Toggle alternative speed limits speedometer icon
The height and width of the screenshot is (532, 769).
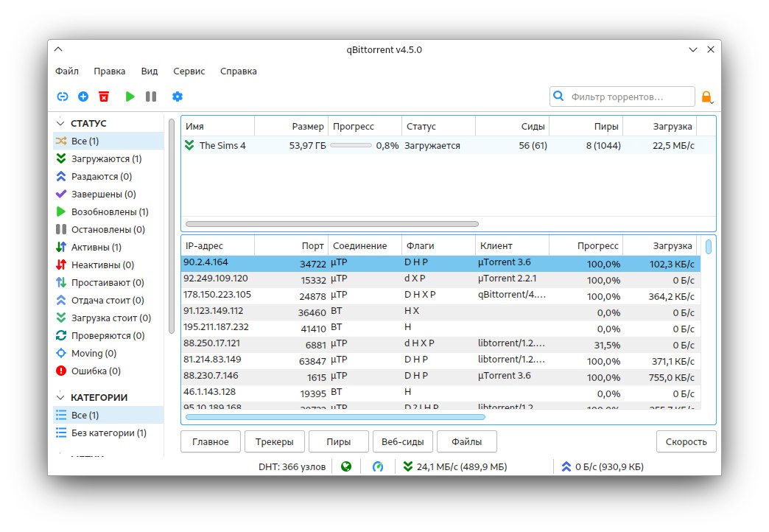378,466
